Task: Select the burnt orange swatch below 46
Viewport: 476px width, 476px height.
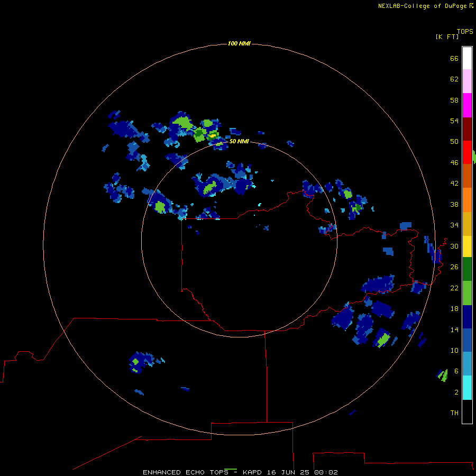Action: point(467,176)
